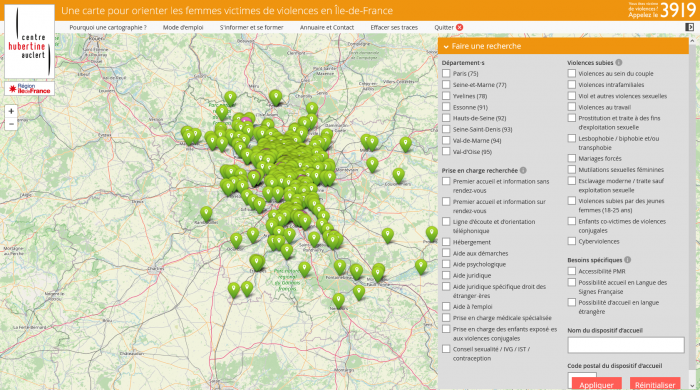Click the red Quitter close icon
700x390 pixels.
click(x=459, y=27)
